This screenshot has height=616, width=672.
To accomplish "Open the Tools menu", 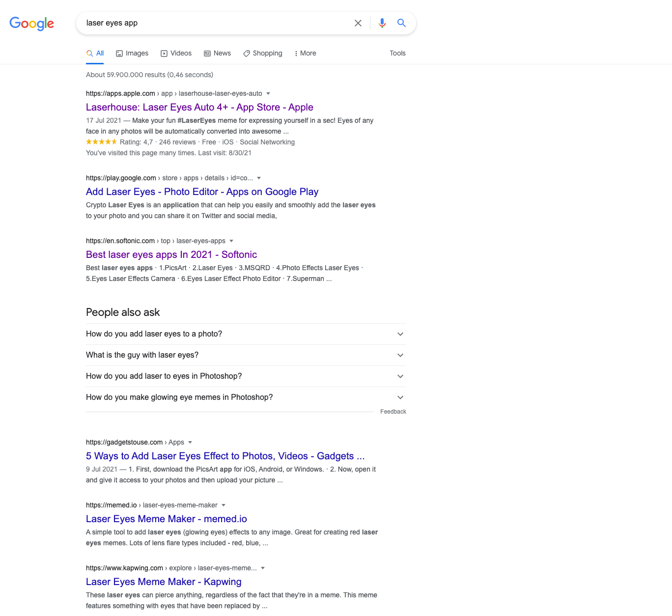I will click(x=397, y=53).
